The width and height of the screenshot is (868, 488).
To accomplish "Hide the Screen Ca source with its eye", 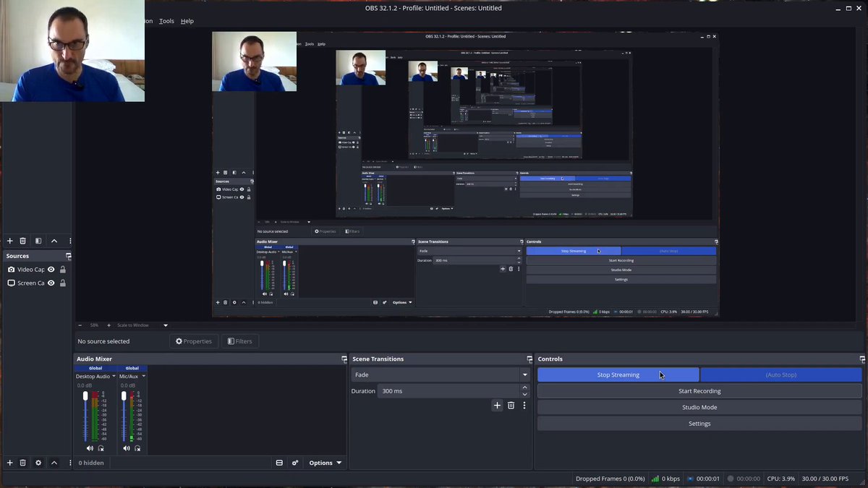I will 51,283.
